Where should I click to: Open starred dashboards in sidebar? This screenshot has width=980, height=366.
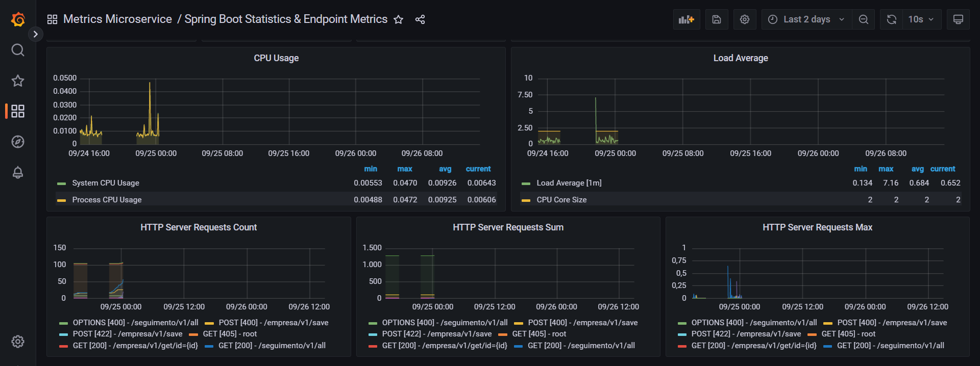(x=18, y=81)
